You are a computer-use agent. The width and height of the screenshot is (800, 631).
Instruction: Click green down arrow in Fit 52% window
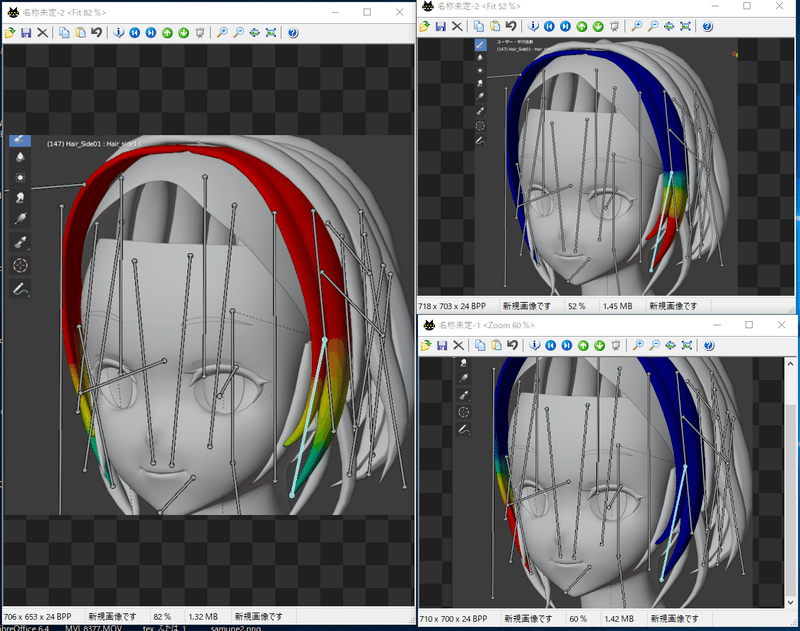click(598, 27)
